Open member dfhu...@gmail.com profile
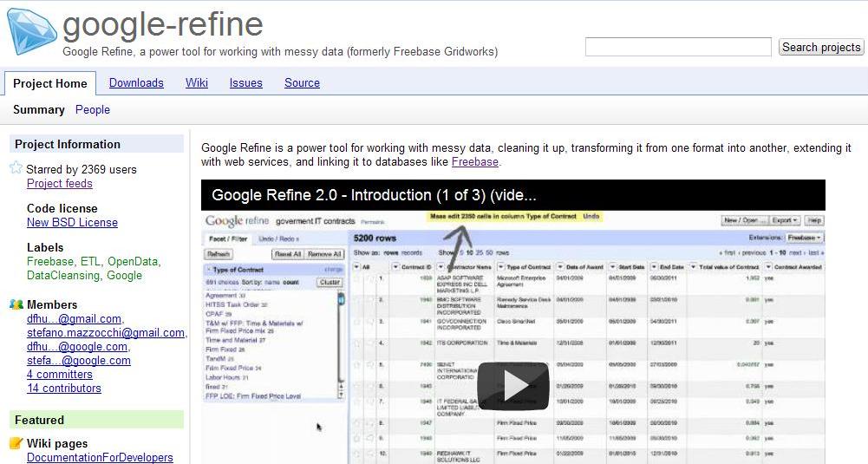 (75, 319)
